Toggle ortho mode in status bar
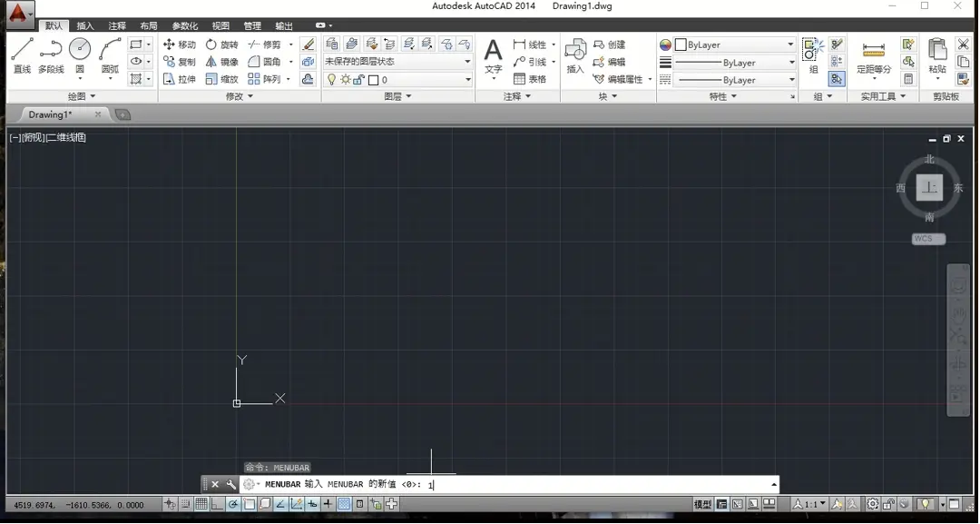 [x=217, y=504]
